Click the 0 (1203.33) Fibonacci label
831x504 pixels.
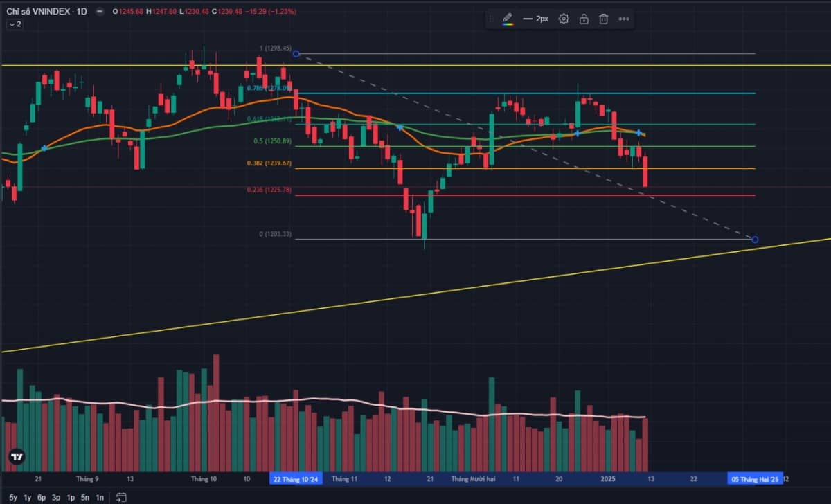click(x=276, y=234)
